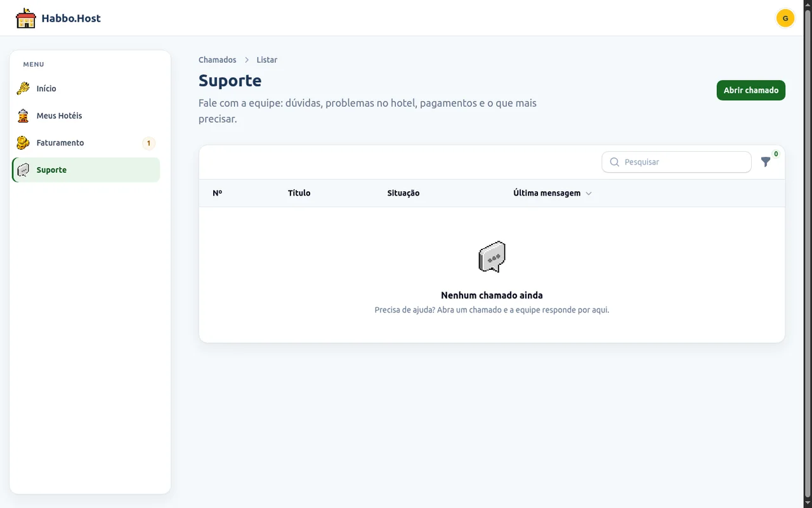Click the key icon beside Início
The image size is (812, 508).
click(x=23, y=88)
